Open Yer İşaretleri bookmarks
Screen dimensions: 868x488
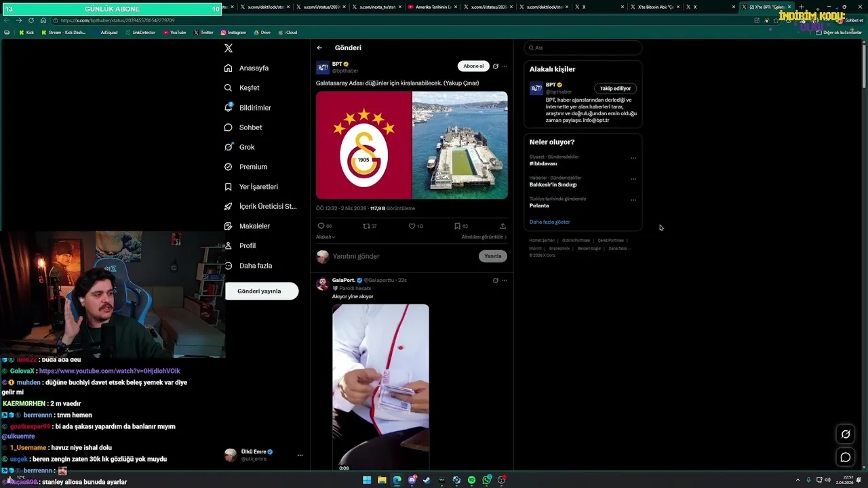point(251,186)
